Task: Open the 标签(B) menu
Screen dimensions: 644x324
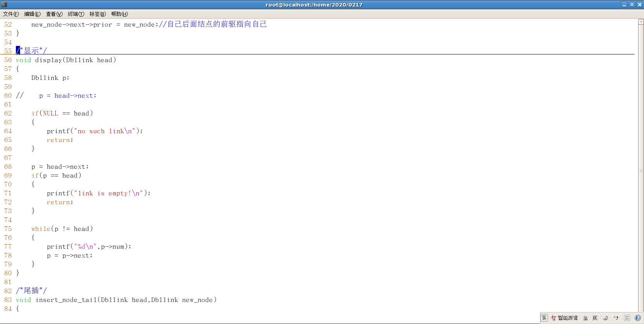Action: [97, 14]
